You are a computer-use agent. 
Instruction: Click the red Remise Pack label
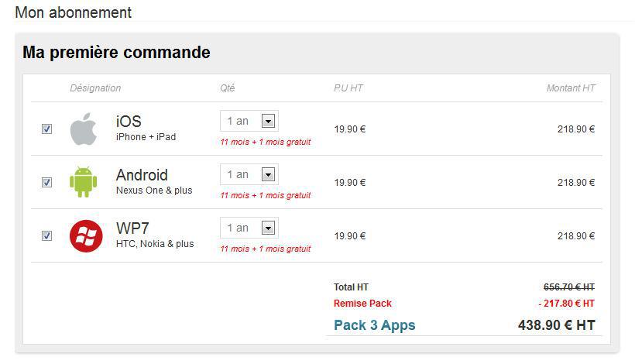[362, 304]
